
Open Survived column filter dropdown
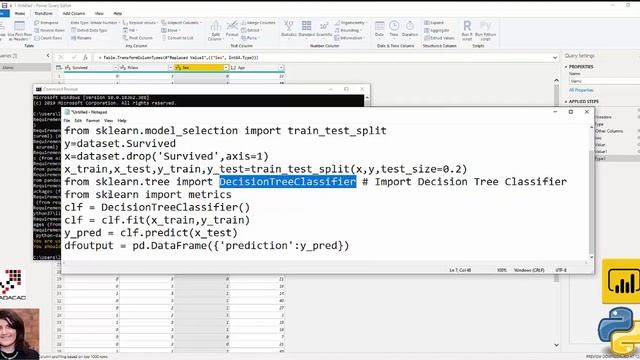coord(116,68)
